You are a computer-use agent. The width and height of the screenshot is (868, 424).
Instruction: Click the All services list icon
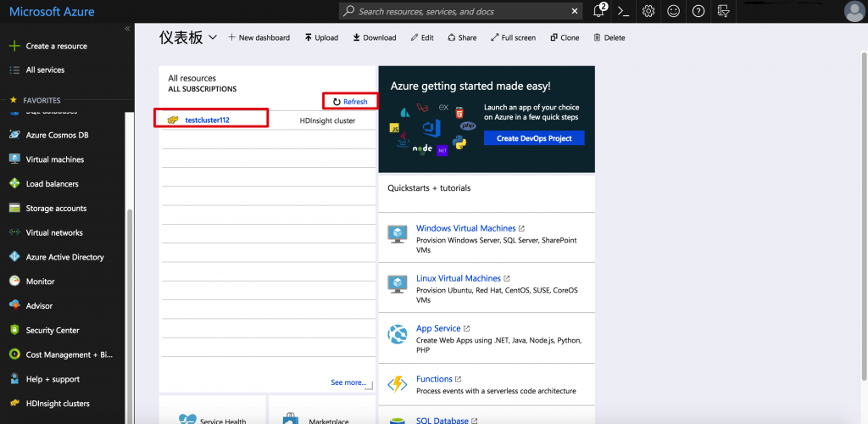point(15,70)
